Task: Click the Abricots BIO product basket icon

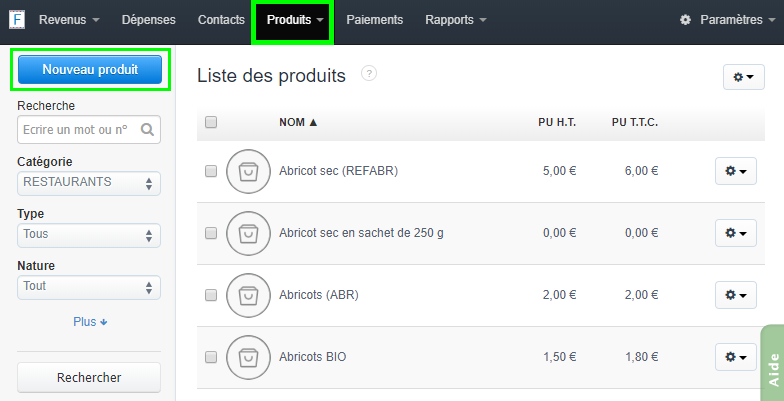Action: (x=246, y=357)
